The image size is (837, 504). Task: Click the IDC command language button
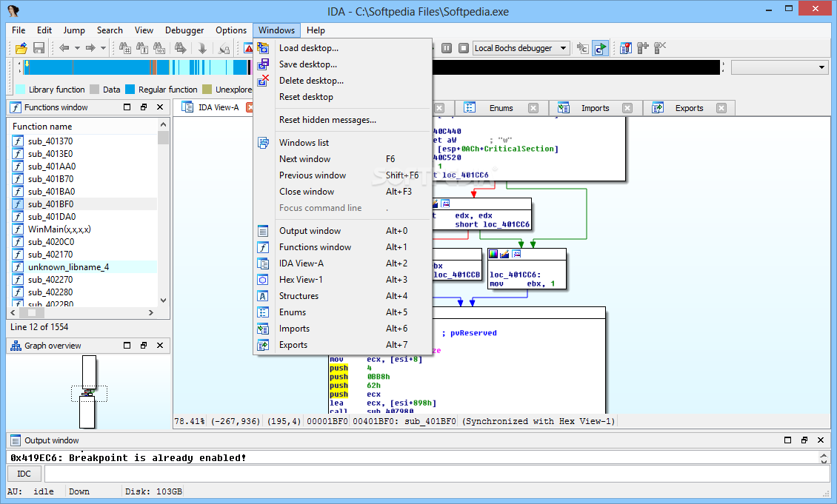(24, 474)
